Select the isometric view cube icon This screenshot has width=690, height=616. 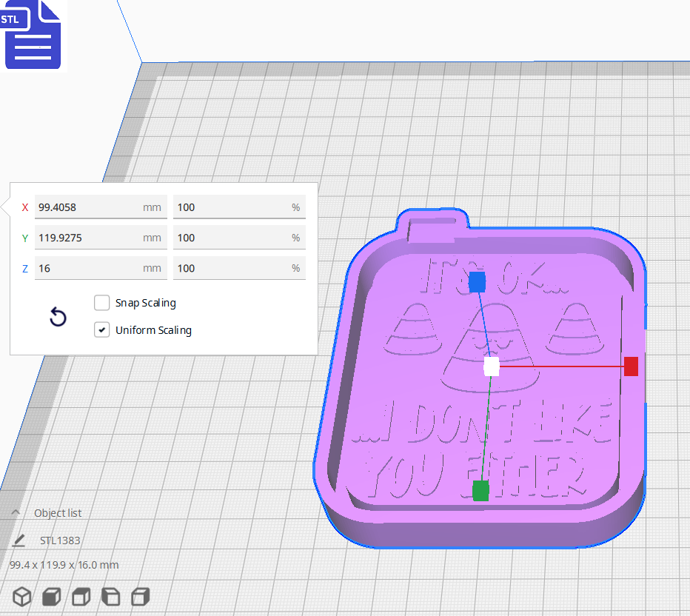coord(21,597)
